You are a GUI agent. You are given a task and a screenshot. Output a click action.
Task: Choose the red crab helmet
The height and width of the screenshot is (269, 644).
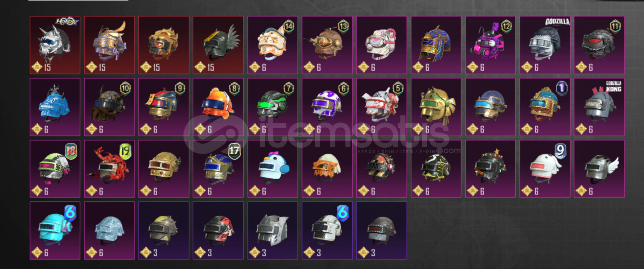(109, 169)
